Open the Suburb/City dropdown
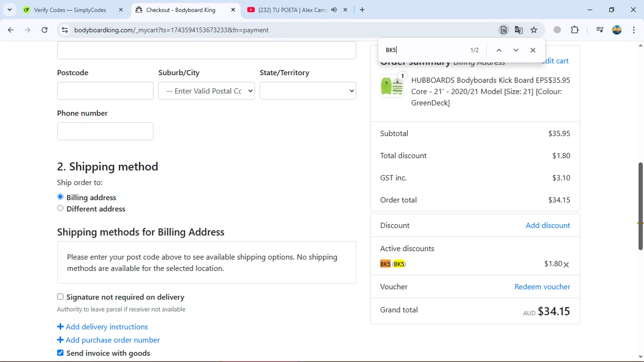This screenshot has height=362, width=644. pos(207,91)
